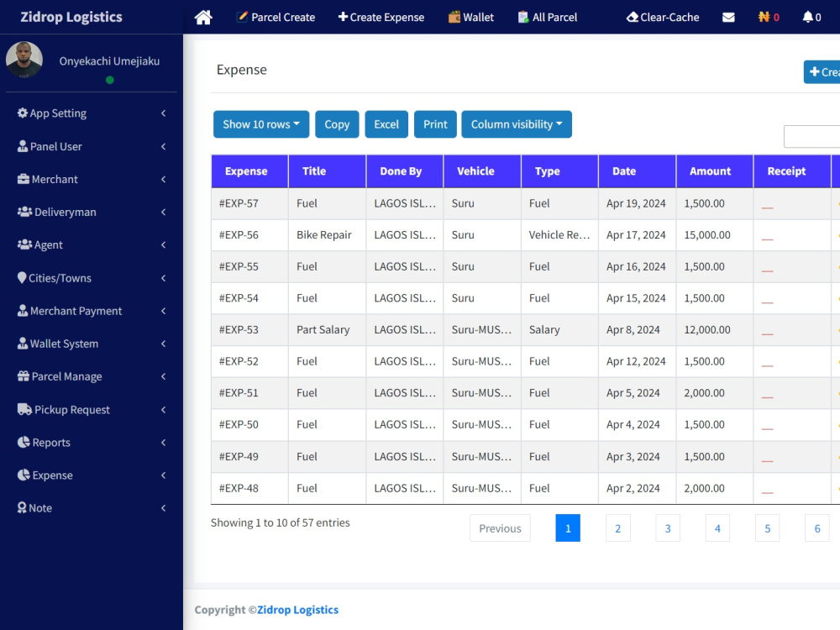
Task: Open All Parcel from the navbar
Action: pyautogui.click(x=548, y=17)
